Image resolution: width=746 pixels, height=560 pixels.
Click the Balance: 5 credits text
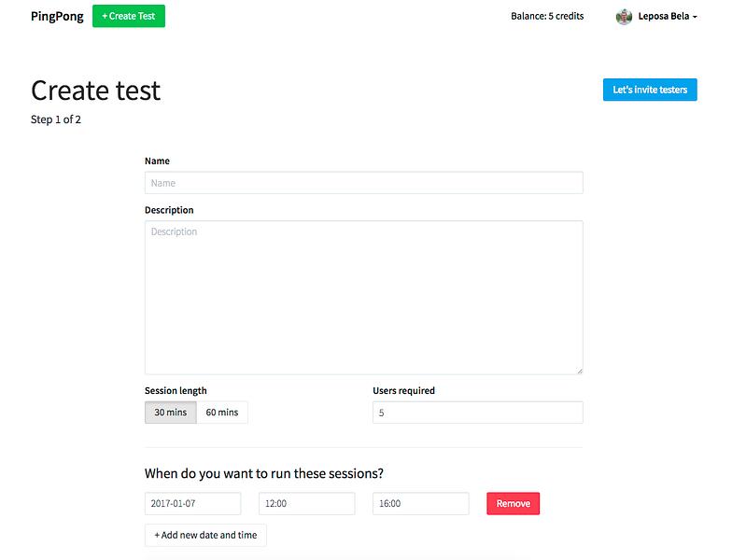pos(547,16)
